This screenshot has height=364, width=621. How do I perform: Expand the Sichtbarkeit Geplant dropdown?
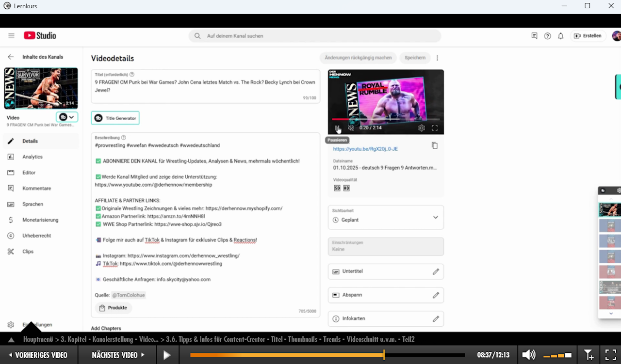435,218
